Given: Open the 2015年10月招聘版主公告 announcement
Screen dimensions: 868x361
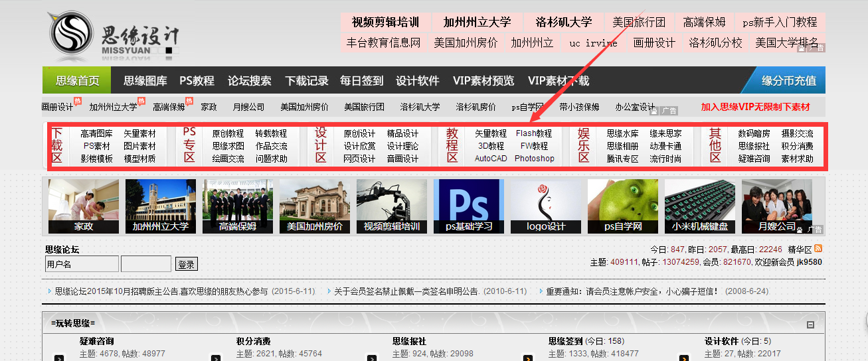Looking at the screenshot, I should click(161, 291).
